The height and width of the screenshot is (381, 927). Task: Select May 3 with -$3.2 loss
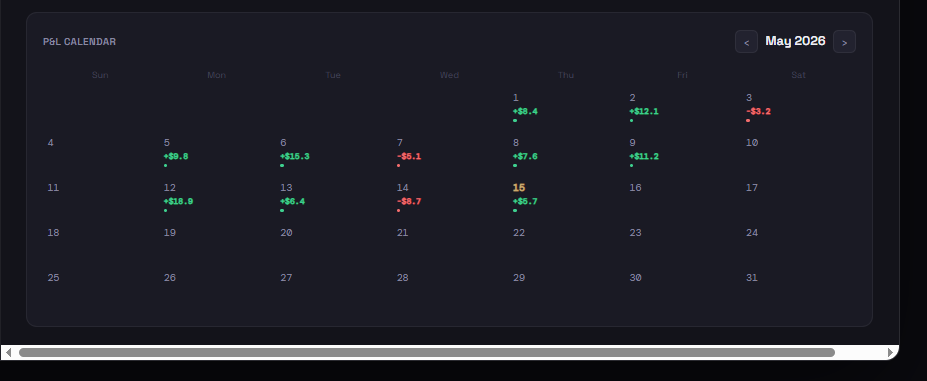tap(799, 109)
